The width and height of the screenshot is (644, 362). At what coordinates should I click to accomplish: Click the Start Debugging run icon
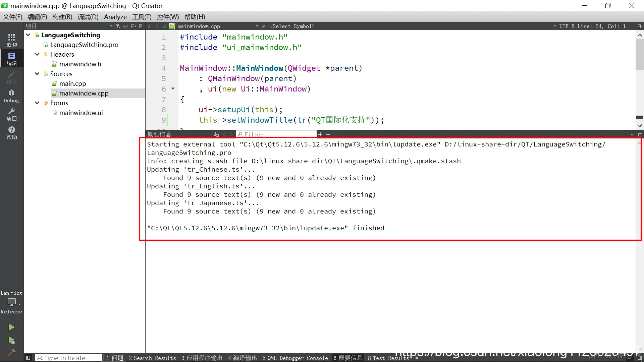pyautogui.click(x=11, y=341)
